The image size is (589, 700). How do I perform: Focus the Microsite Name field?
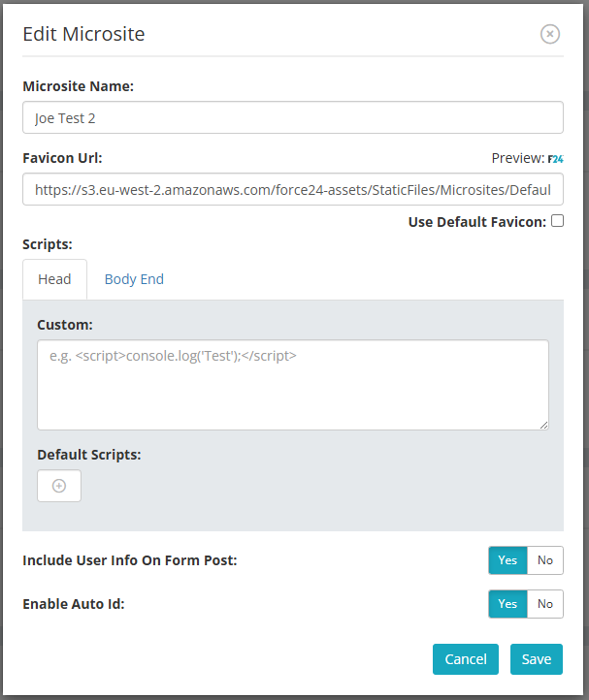click(x=293, y=118)
